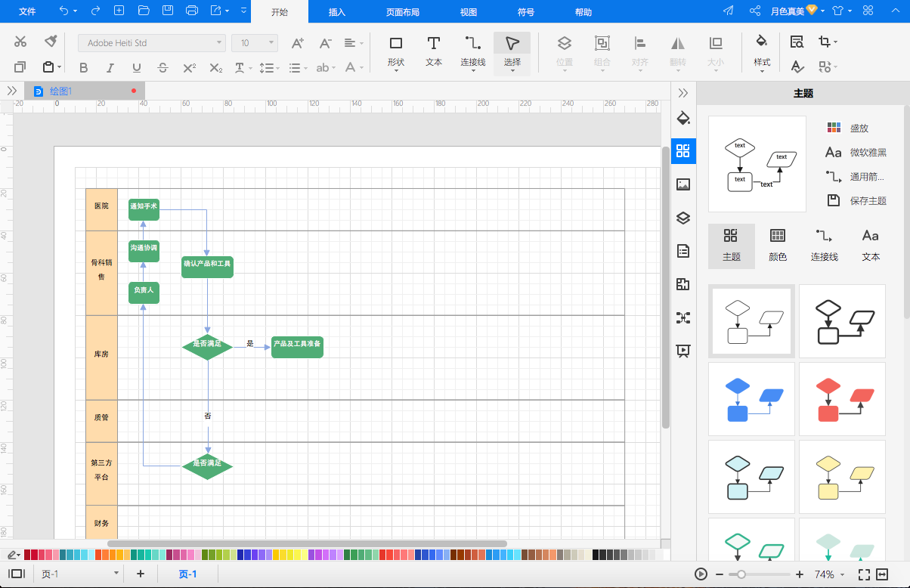Click the Format Painter brush icon
Viewport: 910px width, 588px height.
tap(51, 42)
